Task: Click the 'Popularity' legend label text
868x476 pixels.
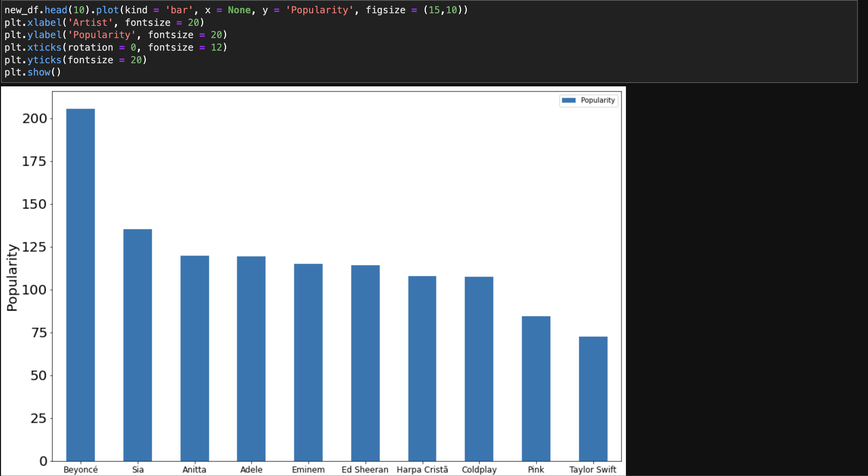Action: tap(598, 100)
